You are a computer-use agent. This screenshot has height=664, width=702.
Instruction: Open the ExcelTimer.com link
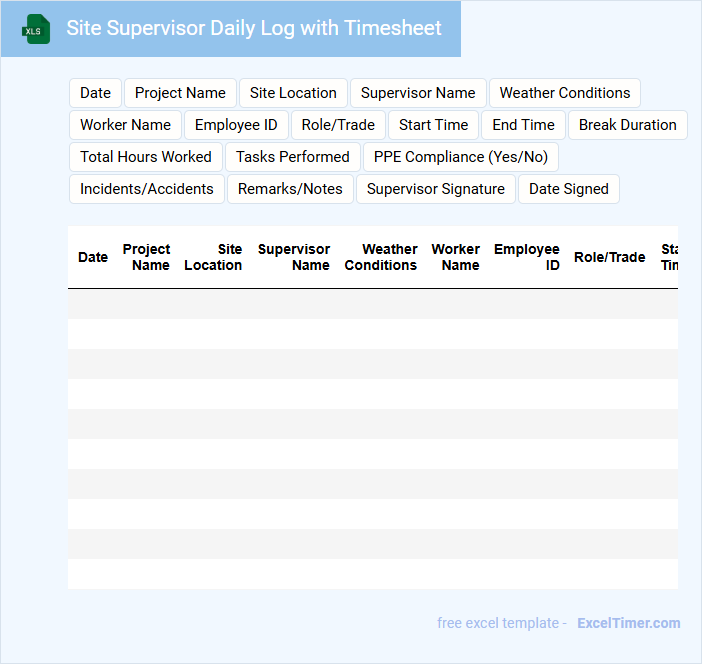[629, 623]
